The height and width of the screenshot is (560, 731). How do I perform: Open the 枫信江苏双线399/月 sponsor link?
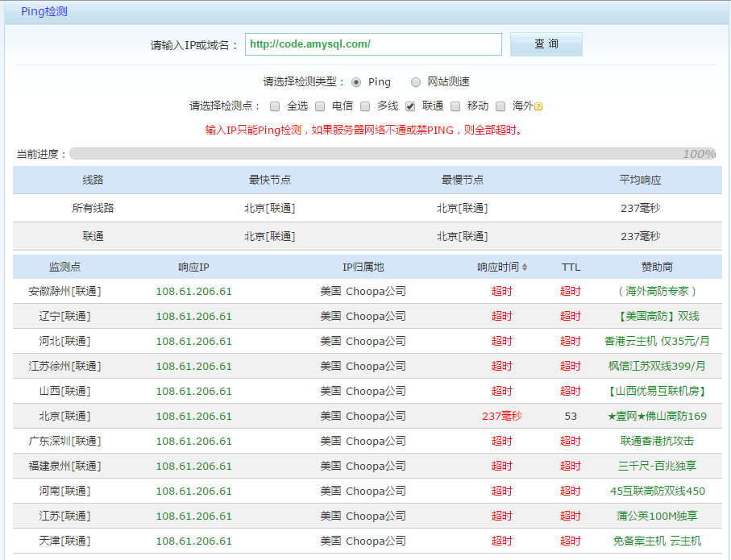click(657, 366)
